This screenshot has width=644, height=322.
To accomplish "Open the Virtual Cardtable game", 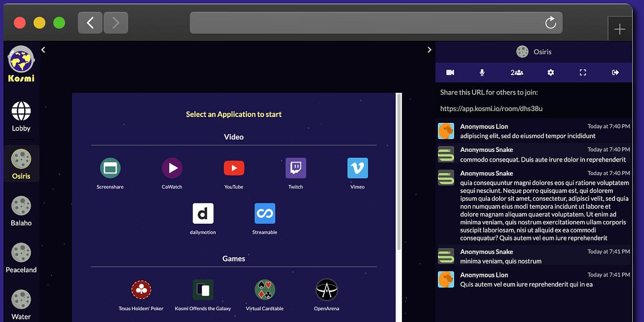I will tap(265, 290).
